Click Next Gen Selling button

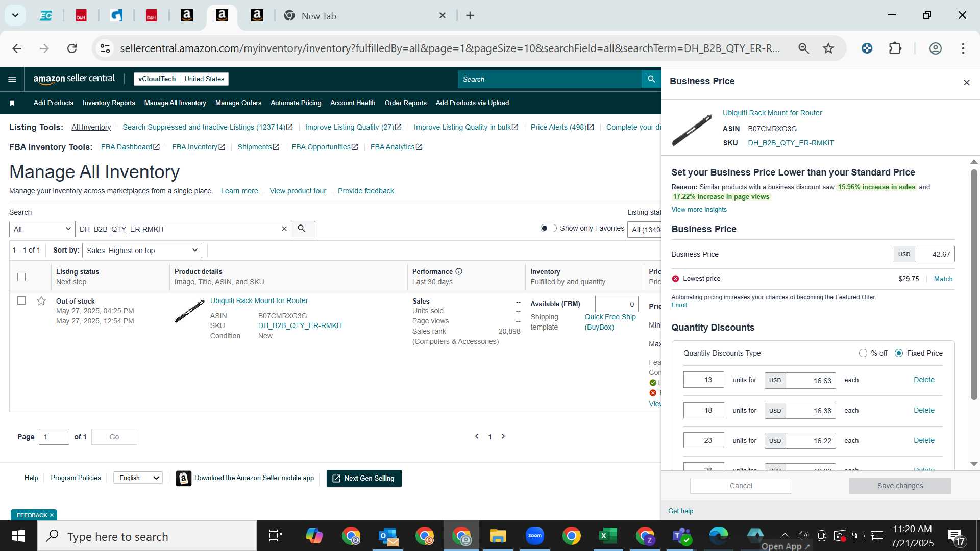[x=364, y=479]
